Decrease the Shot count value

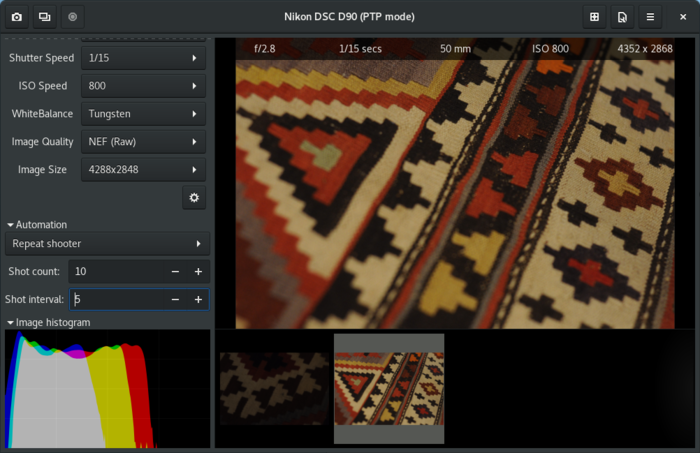click(x=175, y=271)
